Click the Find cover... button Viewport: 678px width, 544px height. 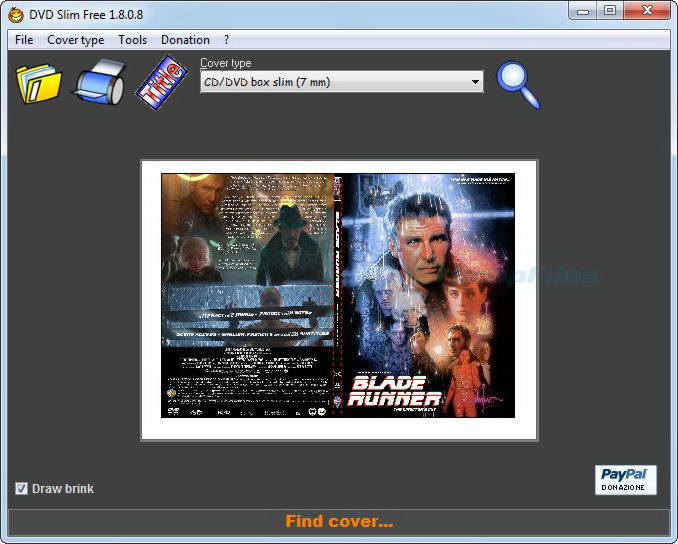[339, 522]
